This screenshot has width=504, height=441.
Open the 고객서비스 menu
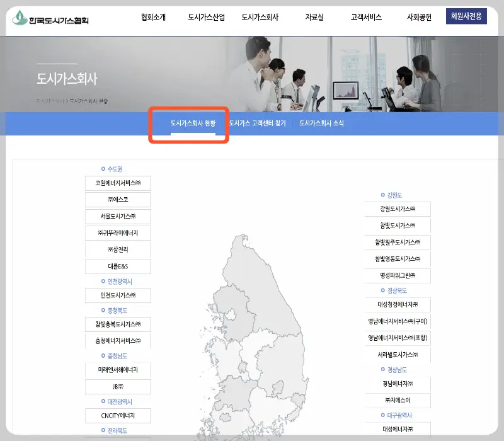click(x=366, y=17)
